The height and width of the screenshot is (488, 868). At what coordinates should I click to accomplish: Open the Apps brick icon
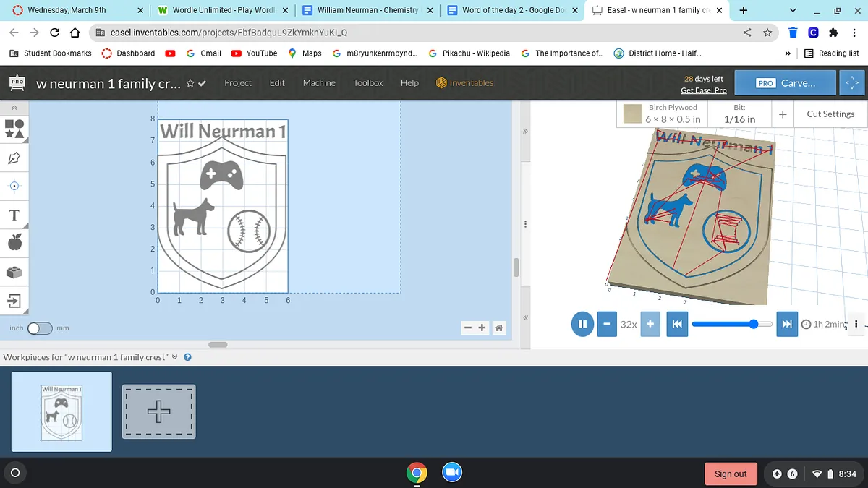(14, 272)
